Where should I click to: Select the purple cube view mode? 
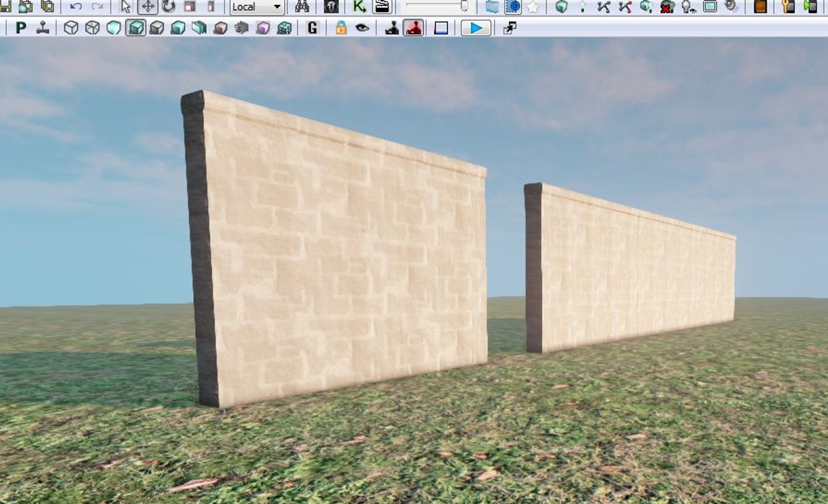[x=263, y=28]
